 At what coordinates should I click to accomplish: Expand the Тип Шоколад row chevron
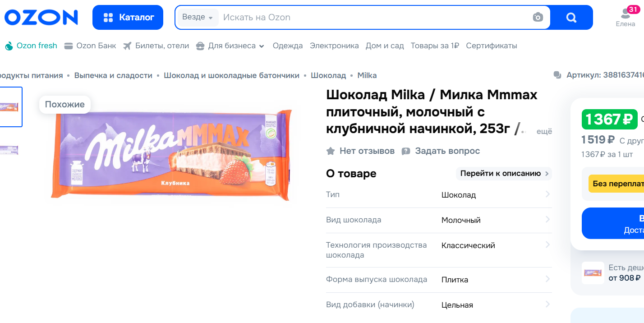pos(547,194)
